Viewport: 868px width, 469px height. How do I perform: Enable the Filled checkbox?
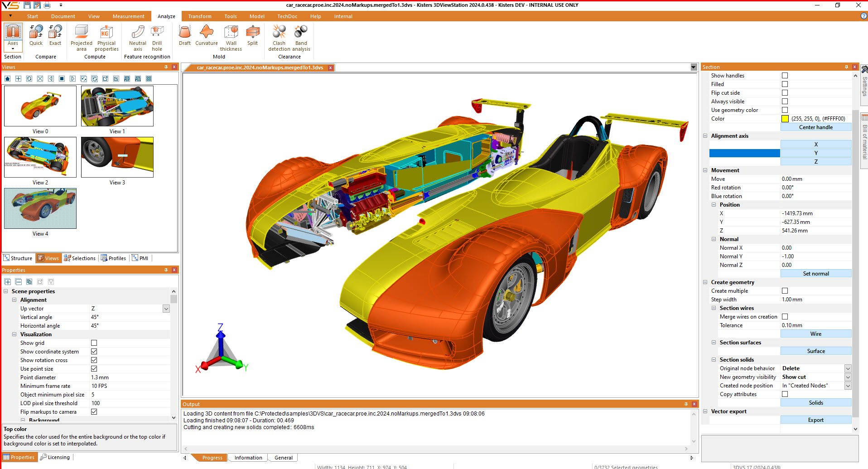click(785, 84)
